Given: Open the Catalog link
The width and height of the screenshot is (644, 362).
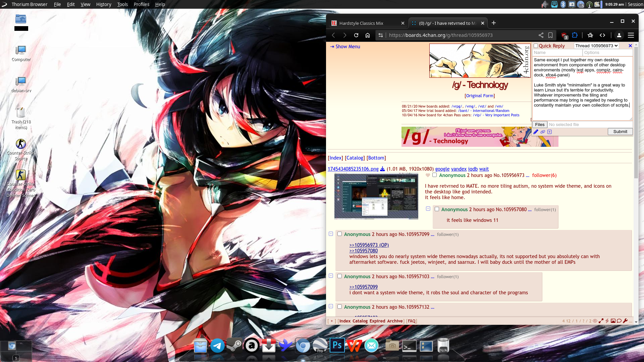Looking at the screenshot, I should point(355,158).
